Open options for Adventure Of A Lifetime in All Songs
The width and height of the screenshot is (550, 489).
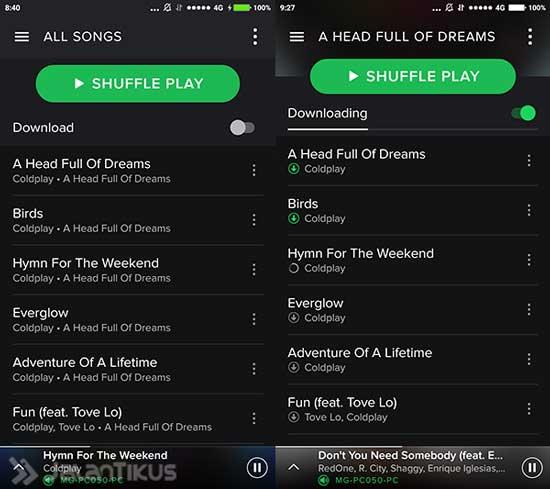(254, 369)
